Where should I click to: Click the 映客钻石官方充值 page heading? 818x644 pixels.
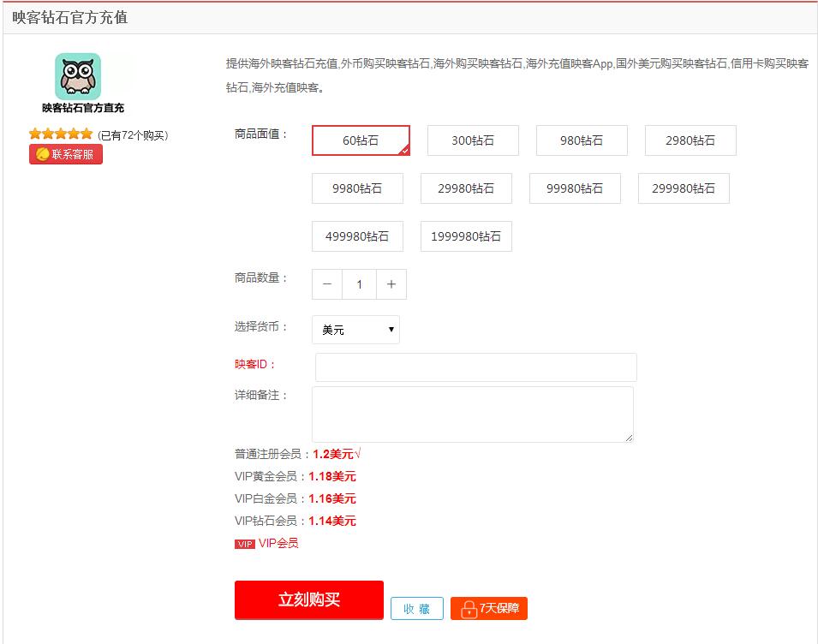(70, 17)
